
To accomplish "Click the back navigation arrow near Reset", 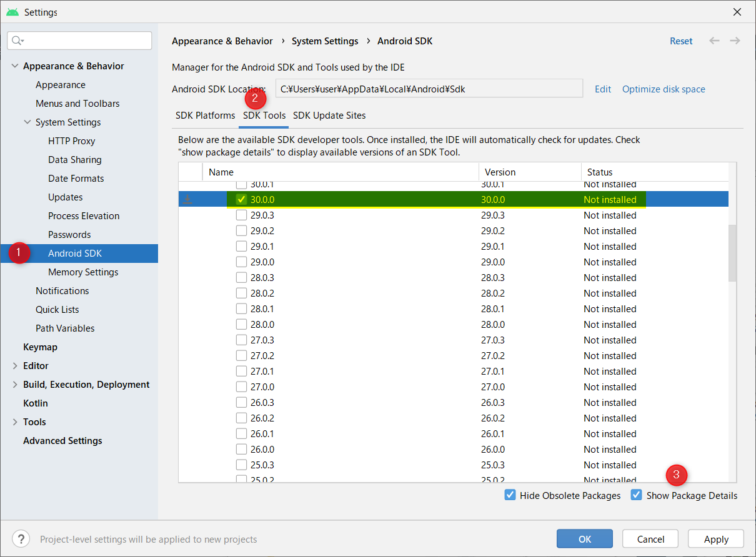I will (714, 41).
